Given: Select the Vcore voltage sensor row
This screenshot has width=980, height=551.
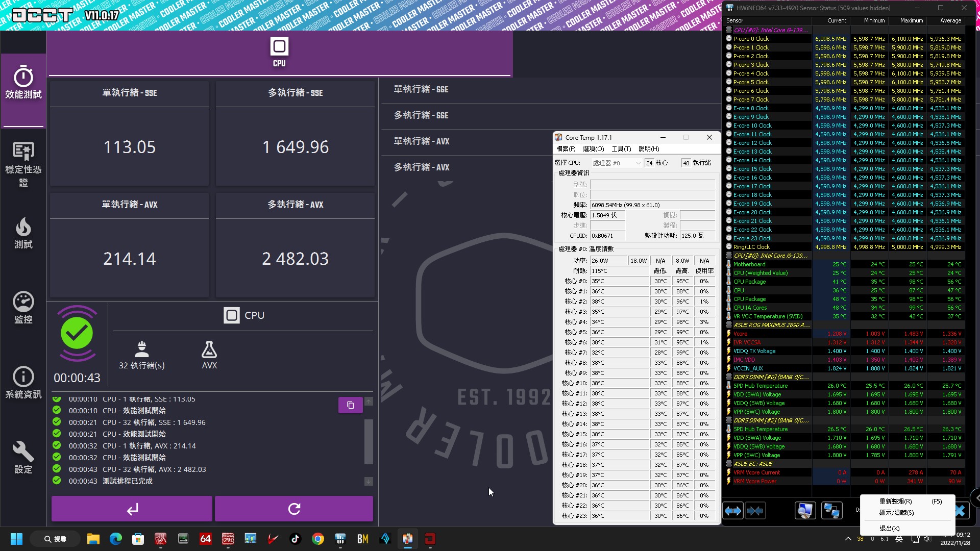Looking at the screenshot, I should pyautogui.click(x=844, y=334).
